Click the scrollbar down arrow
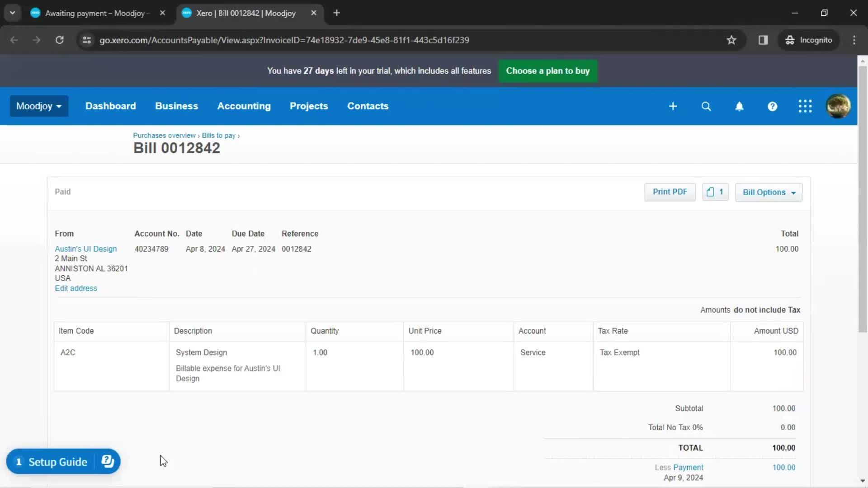This screenshot has height=488, width=868. tap(862, 481)
